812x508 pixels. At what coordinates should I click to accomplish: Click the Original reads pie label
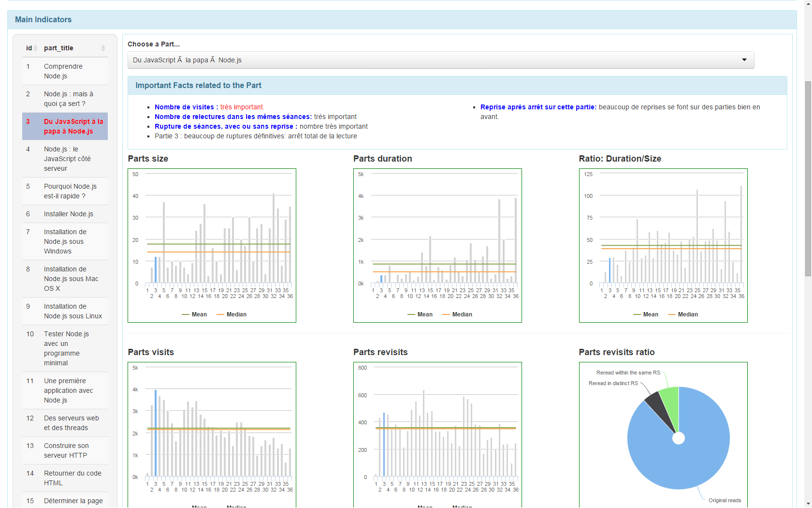pyautogui.click(x=725, y=500)
